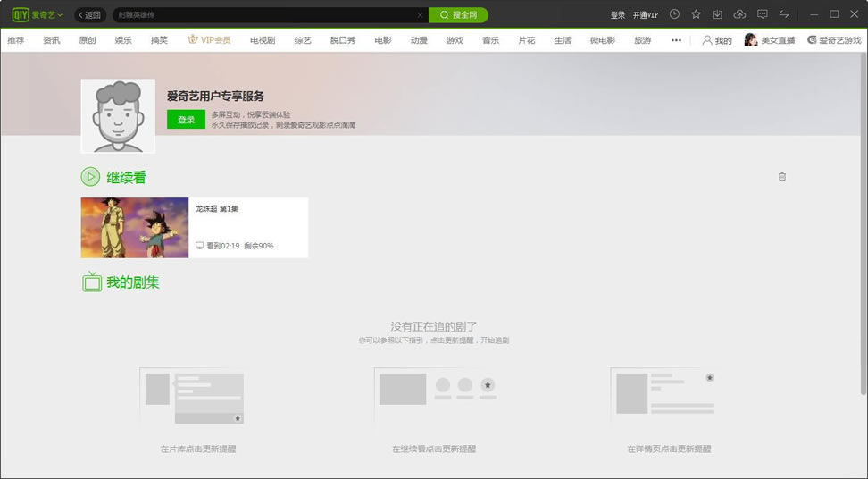The width and height of the screenshot is (868, 479).
Task: Click the transfer arrows icon
Action: pos(784,14)
